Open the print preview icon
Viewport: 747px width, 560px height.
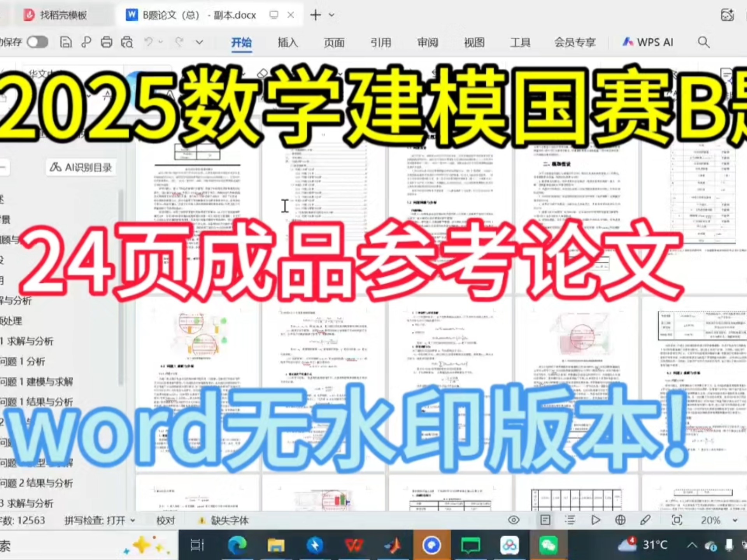(x=127, y=42)
